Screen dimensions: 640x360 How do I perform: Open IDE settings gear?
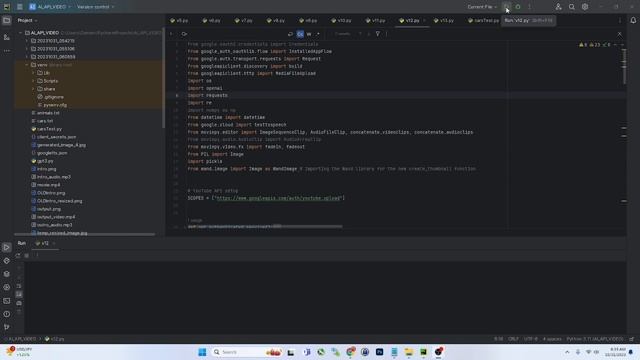585,7
